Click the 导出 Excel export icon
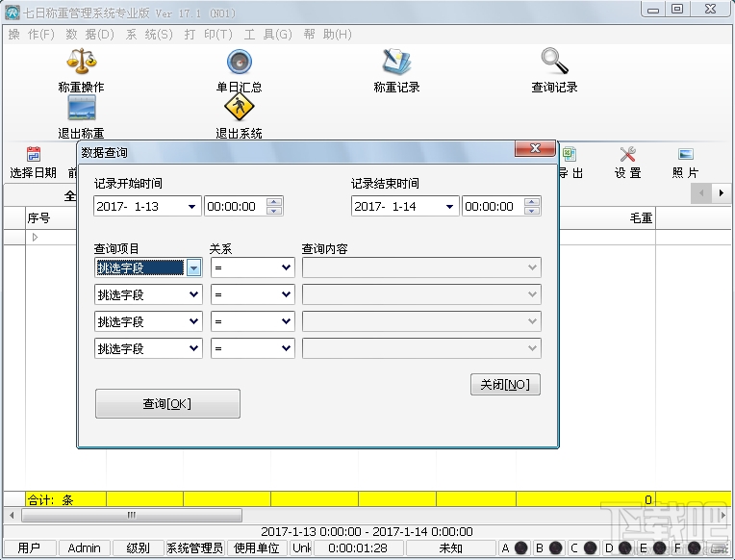735x560 pixels. 569,154
